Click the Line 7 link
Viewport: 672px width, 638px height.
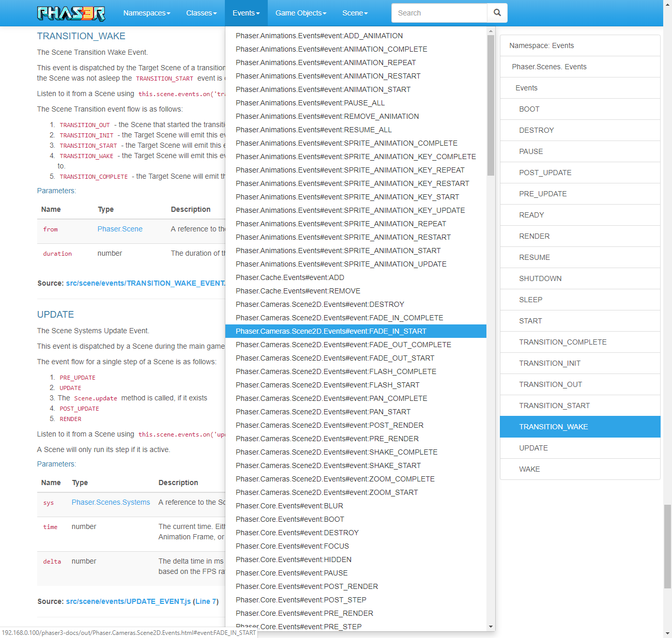[x=205, y=601]
